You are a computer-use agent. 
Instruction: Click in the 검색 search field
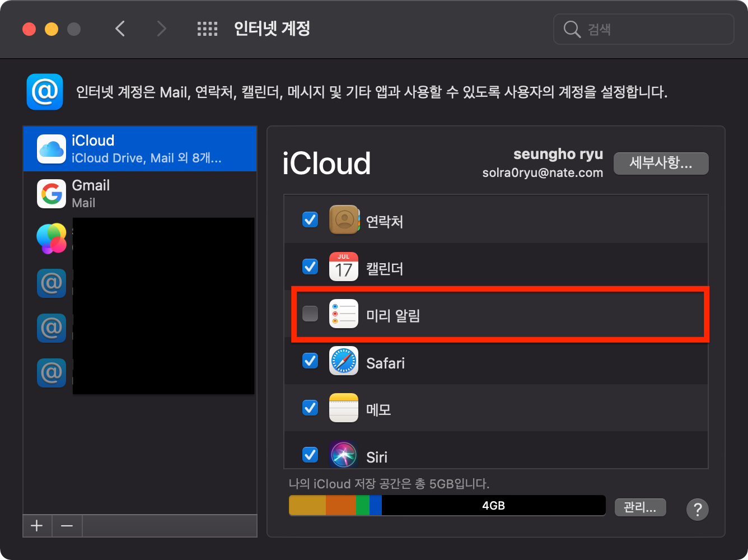point(644,29)
